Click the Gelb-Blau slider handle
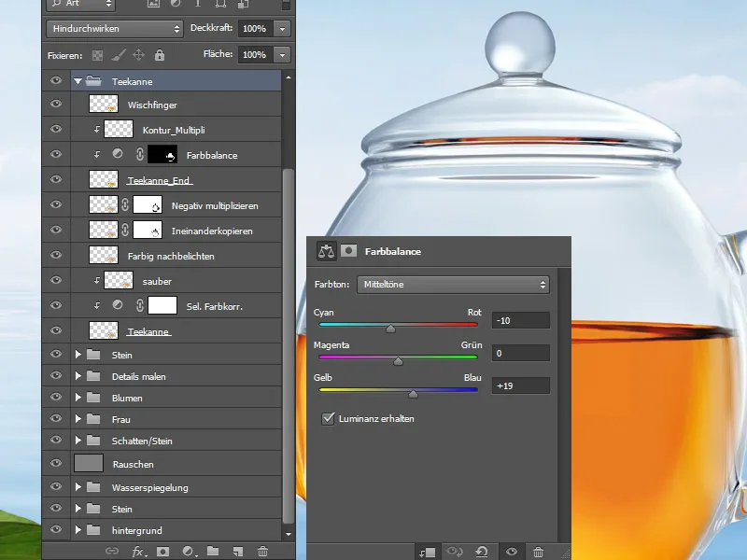Screen dimensions: 747x560 tap(413, 394)
